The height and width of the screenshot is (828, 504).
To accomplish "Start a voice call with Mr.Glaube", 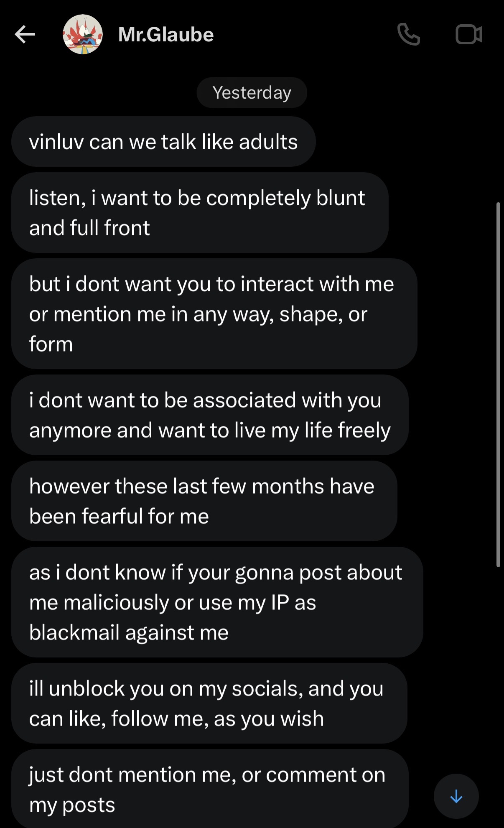I will click(x=408, y=34).
